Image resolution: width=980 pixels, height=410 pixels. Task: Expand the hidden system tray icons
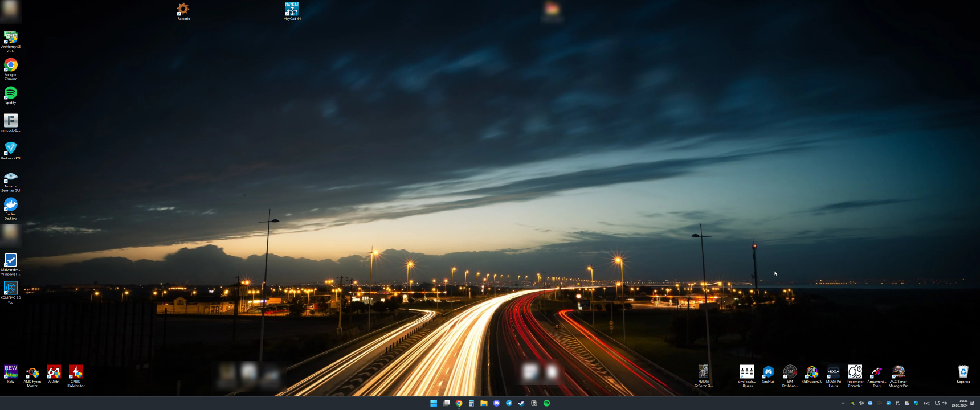click(843, 403)
